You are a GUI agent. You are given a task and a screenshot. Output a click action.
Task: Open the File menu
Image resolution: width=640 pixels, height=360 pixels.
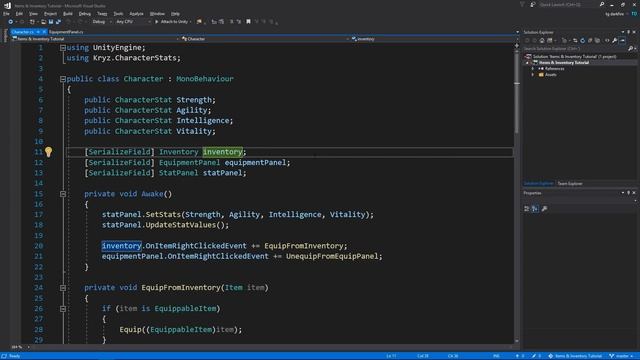point(7,13)
